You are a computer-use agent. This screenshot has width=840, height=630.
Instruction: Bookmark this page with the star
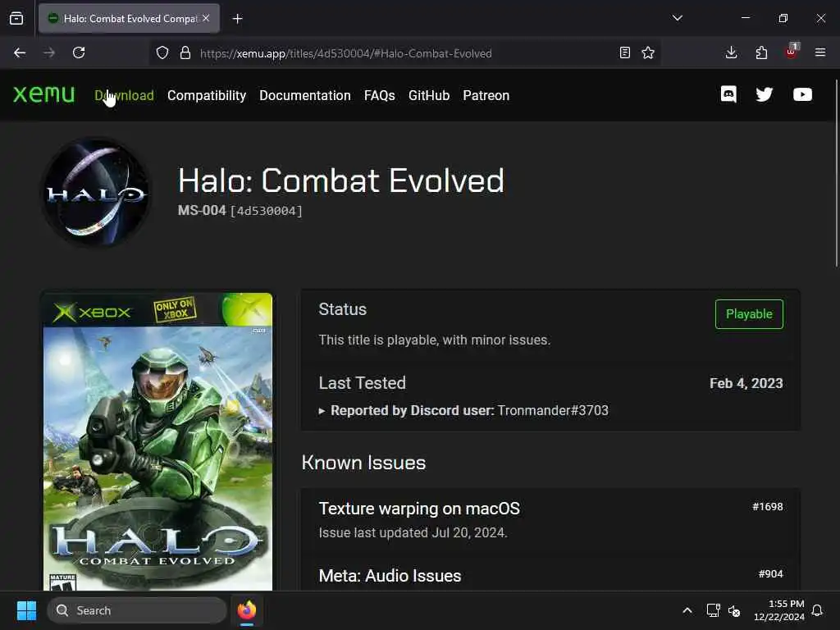pos(648,52)
